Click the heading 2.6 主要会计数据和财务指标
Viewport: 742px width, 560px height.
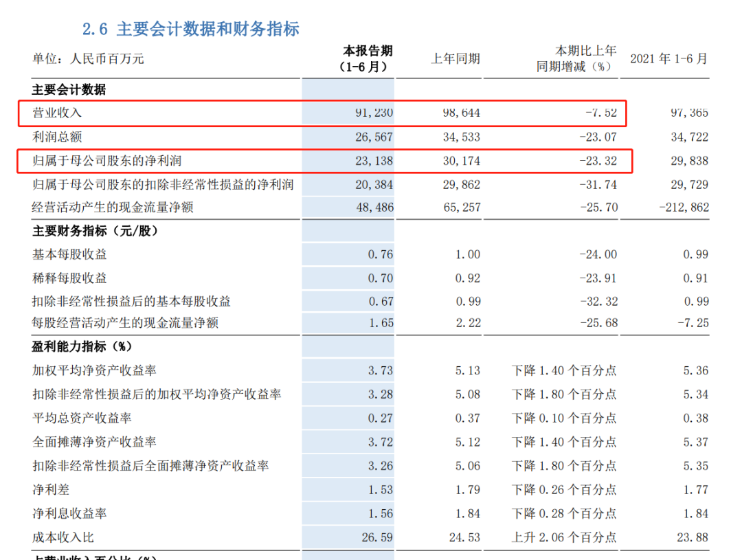tap(191, 29)
